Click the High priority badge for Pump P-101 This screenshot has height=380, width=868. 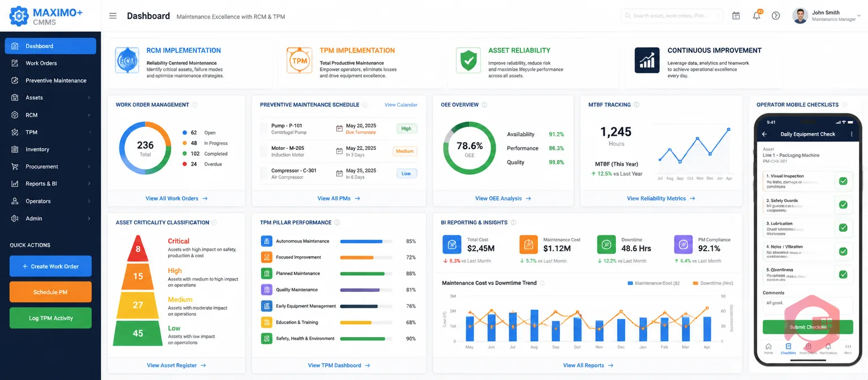tap(406, 128)
